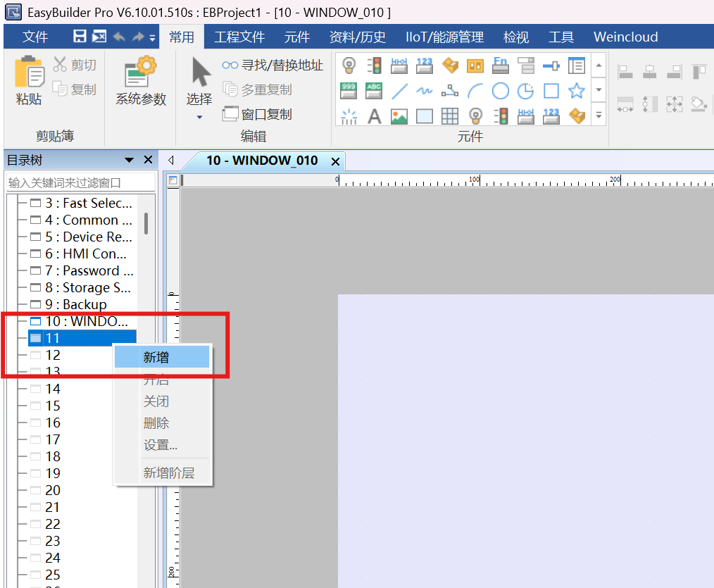Close the '10 - WINDOW_010' document tab
This screenshot has width=714, height=588.
pos(336,161)
